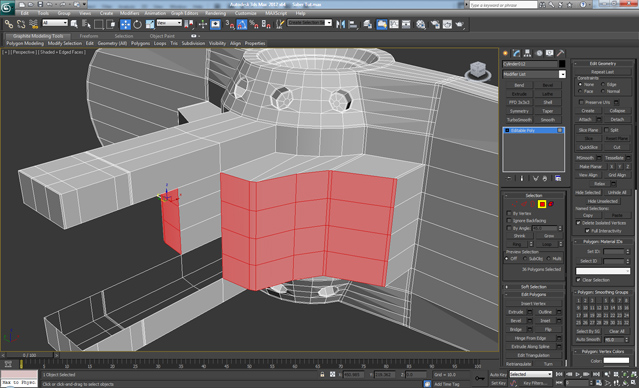This screenshot has height=388, width=639.
Task: Switch to the Object Paint ribbon tab
Action: 162,36
